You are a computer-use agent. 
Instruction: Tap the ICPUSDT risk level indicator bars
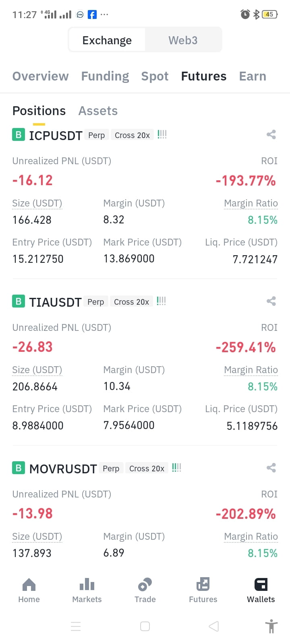(162, 134)
